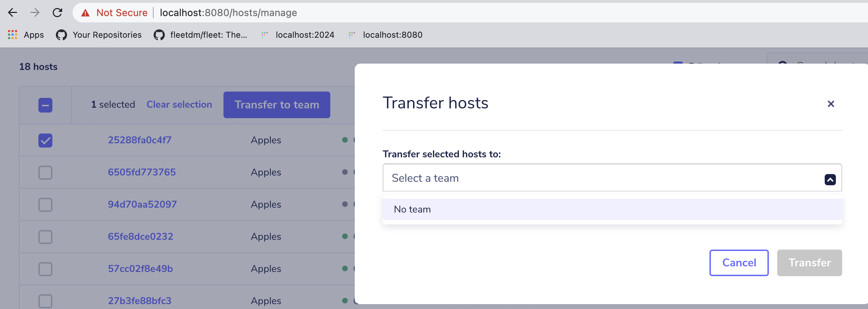The width and height of the screenshot is (868, 309).
Task: Reload the current page
Action: tap(58, 13)
